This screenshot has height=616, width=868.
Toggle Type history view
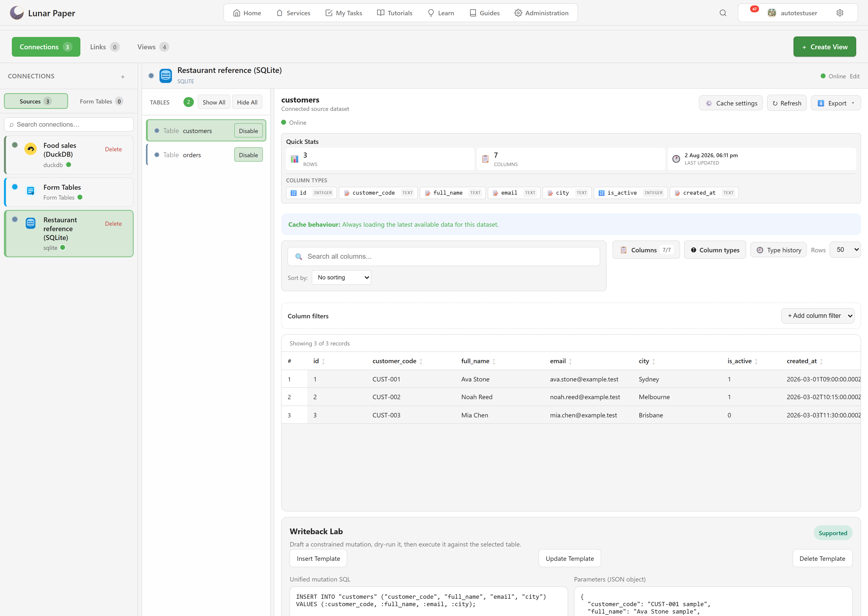(x=778, y=250)
